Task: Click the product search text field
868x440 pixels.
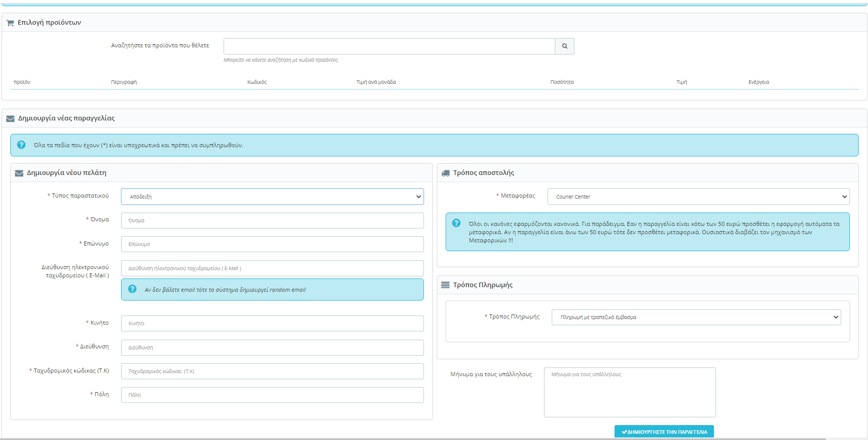Action: point(389,46)
